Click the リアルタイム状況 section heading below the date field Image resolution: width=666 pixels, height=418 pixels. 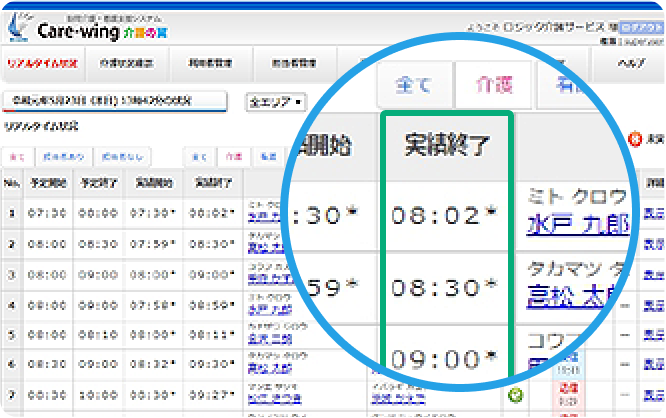coord(41,126)
